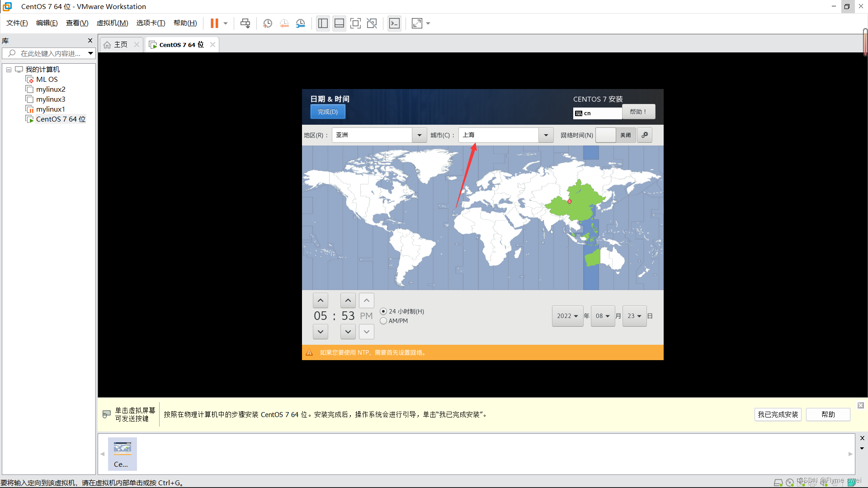Open the power options dropdown arrow
The width and height of the screenshot is (868, 488).
pyautogui.click(x=226, y=23)
